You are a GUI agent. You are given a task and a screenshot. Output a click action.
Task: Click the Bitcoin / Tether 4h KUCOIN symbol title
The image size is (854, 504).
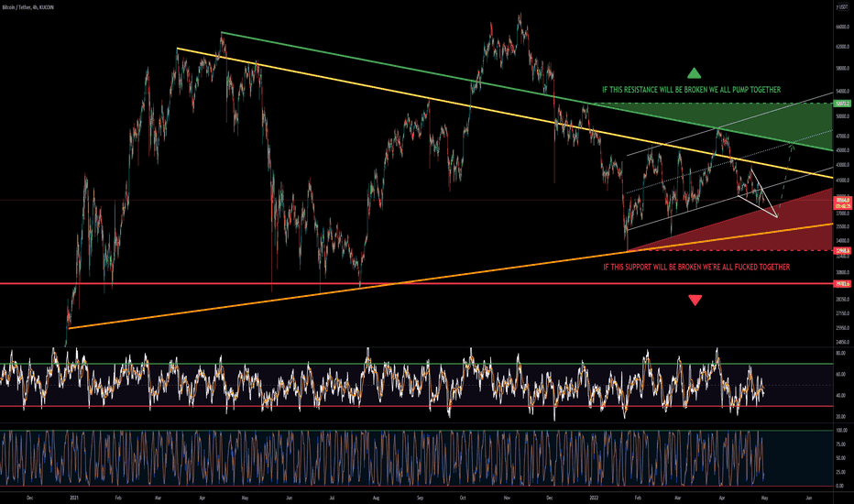tap(27, 7)
